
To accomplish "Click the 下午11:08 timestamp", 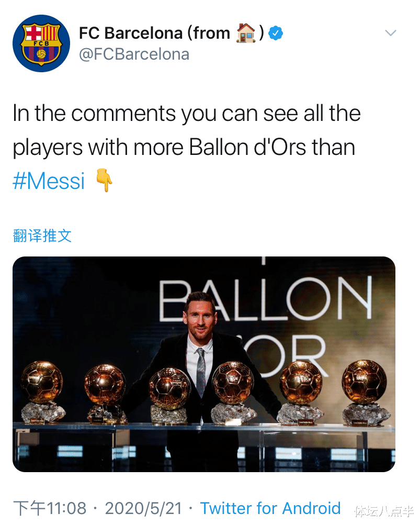I will pos(50,508).
